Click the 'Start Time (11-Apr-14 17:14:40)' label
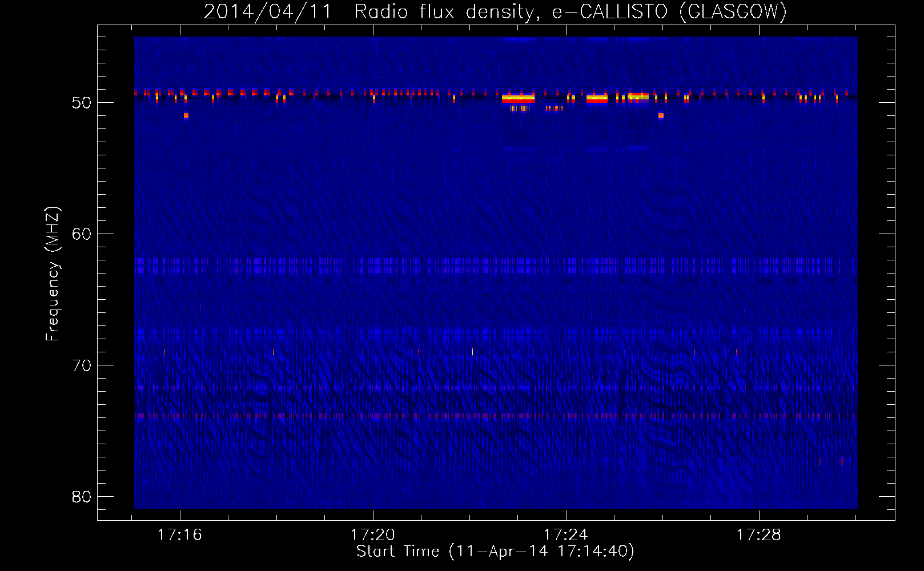 coord(495,552)
